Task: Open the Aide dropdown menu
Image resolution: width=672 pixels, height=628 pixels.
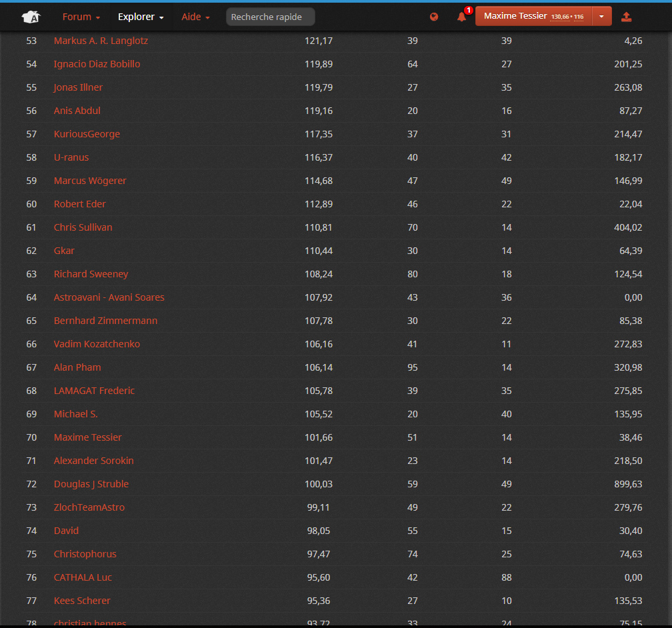Action: tap(195, 17)
